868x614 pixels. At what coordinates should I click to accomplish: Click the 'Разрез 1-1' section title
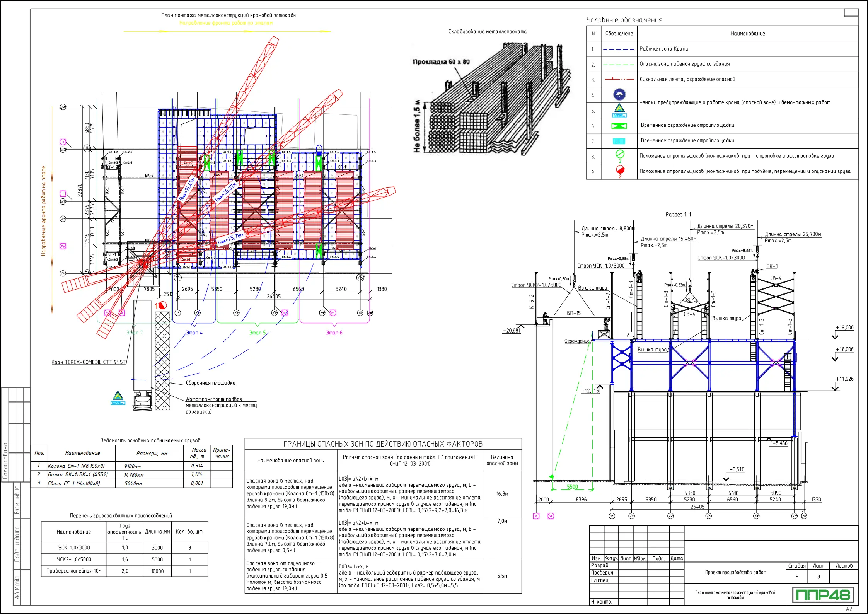coord(678,214)
